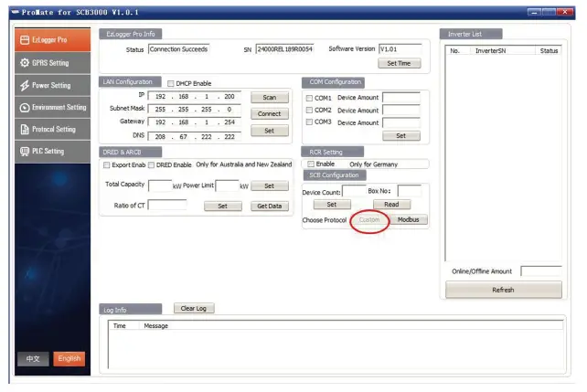Image resolution: width=587 pixels, height=392 pixels.
Task: Open the Protocol Setting sidebar tab
Action: click(x=52, y=130)
